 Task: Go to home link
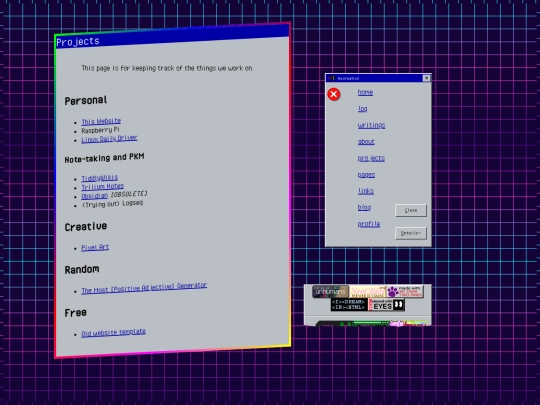pos(365,92)
